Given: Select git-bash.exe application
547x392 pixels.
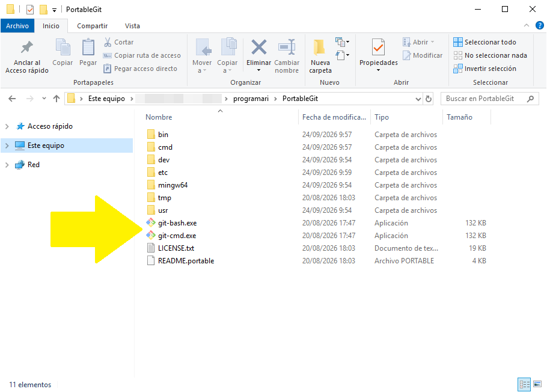Looking at the screenshot, I should pyautogui.click(x=177, y=223).
